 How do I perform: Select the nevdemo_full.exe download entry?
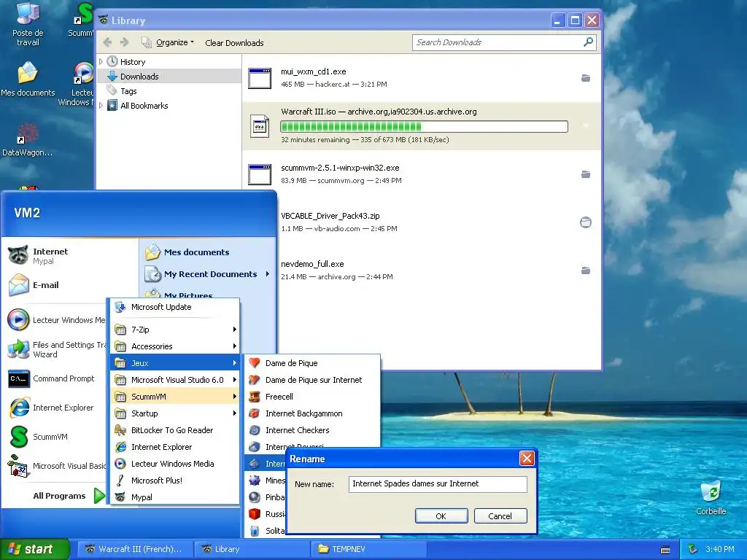[x=422, y=271]
